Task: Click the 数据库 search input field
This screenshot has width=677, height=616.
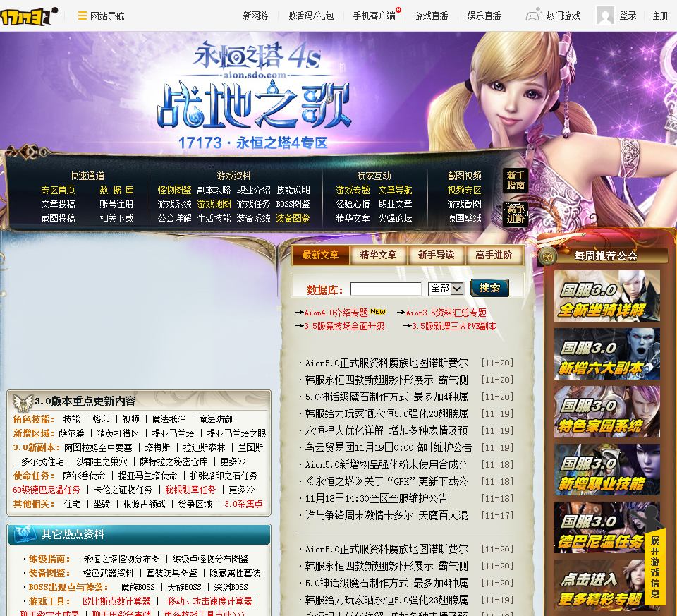Action: [x=386, y=289]
